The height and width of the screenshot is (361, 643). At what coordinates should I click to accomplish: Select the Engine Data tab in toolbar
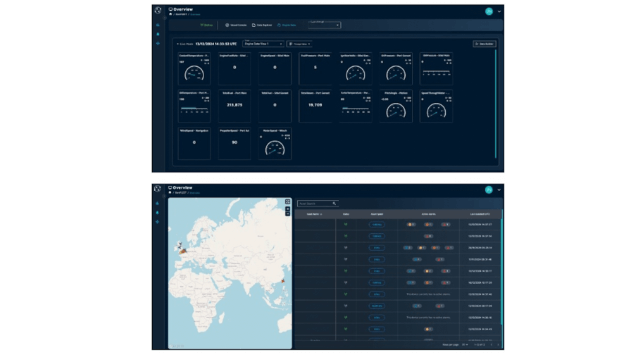pos(287,25)
